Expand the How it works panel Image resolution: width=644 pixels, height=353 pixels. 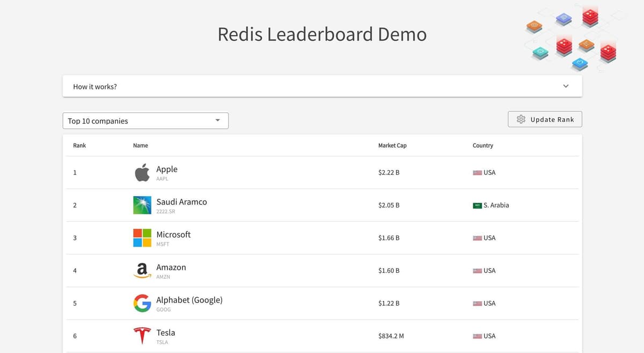322,87
